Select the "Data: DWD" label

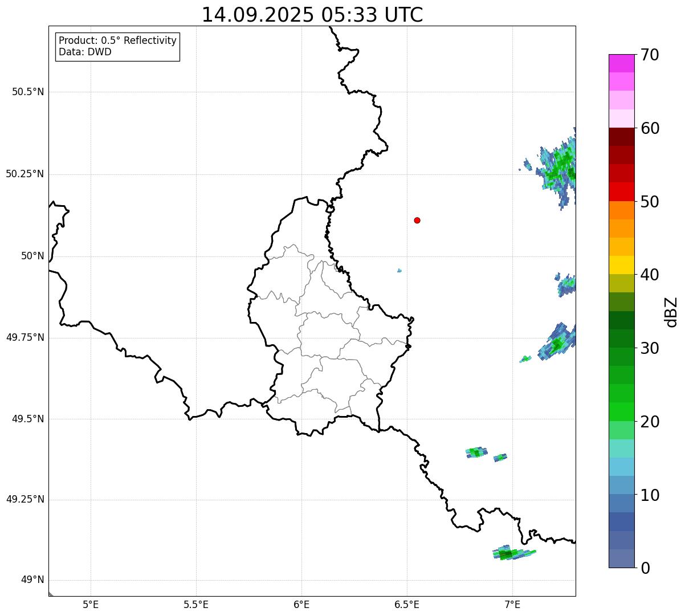click(85, 52)
